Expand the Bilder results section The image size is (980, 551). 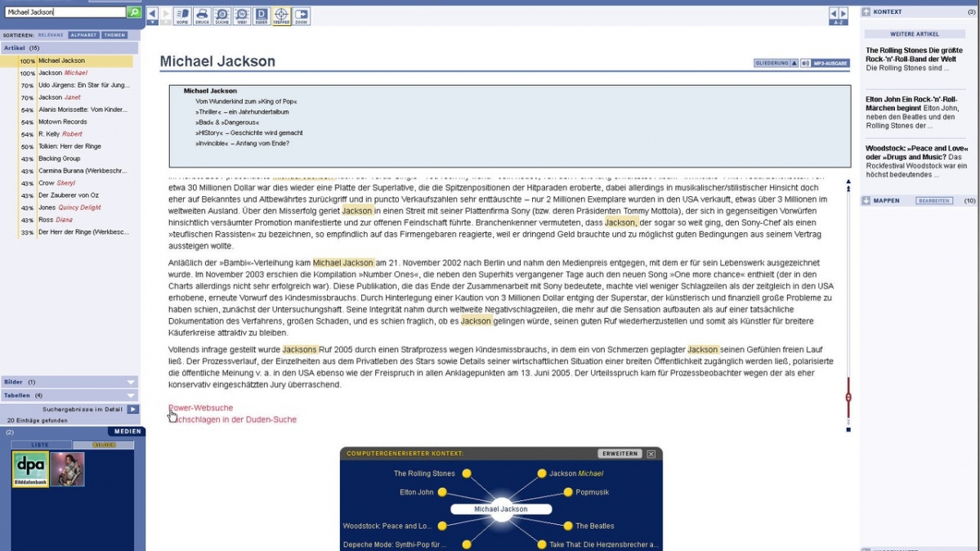click(131, 382)
